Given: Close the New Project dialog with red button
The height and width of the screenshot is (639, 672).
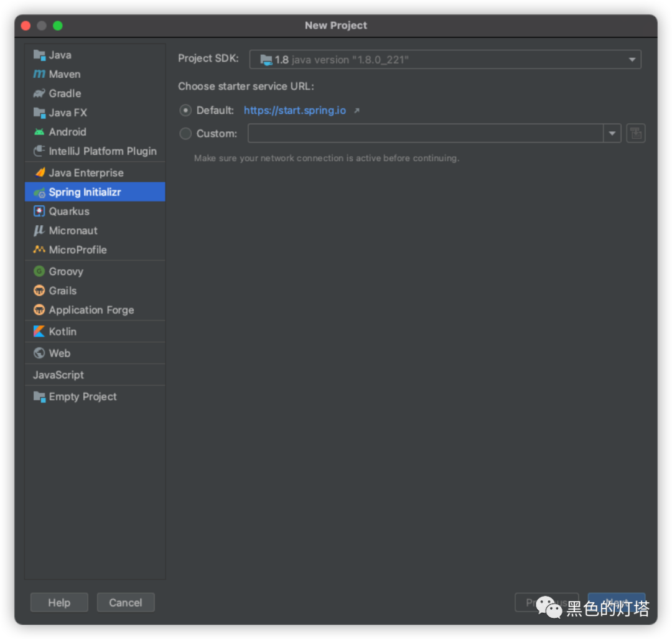Looking at the screenshot, I should pos(26,26).
